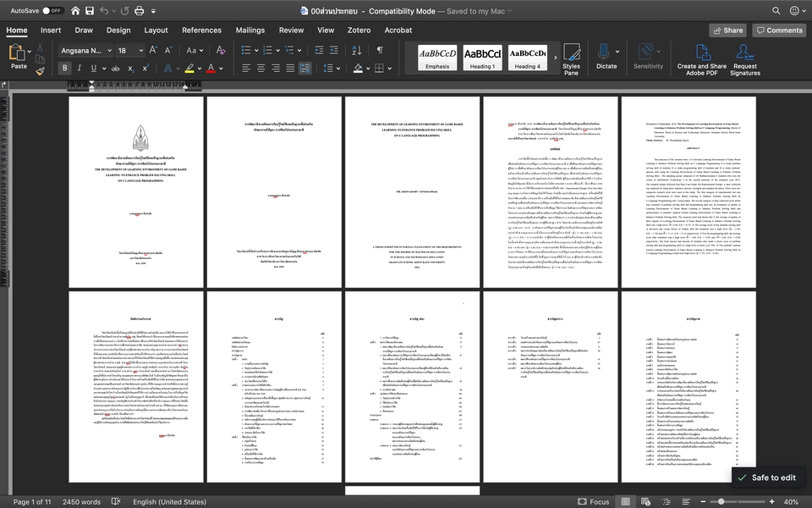
Task: Click the Paste button
Action: point(19,56)
